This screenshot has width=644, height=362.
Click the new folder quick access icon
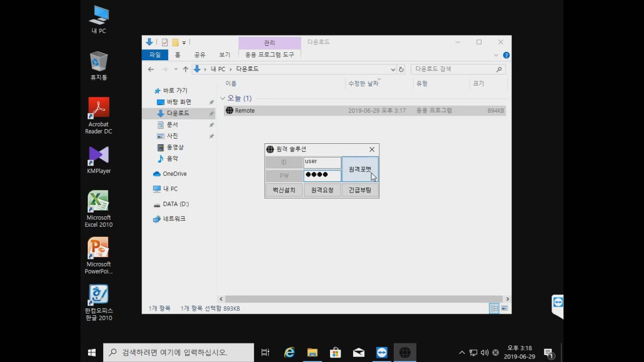pyautogui.click(x=176, y=42)
